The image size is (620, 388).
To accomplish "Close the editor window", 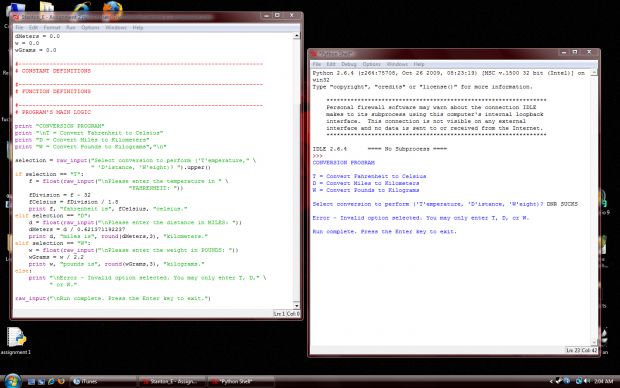I will (291, 15).
